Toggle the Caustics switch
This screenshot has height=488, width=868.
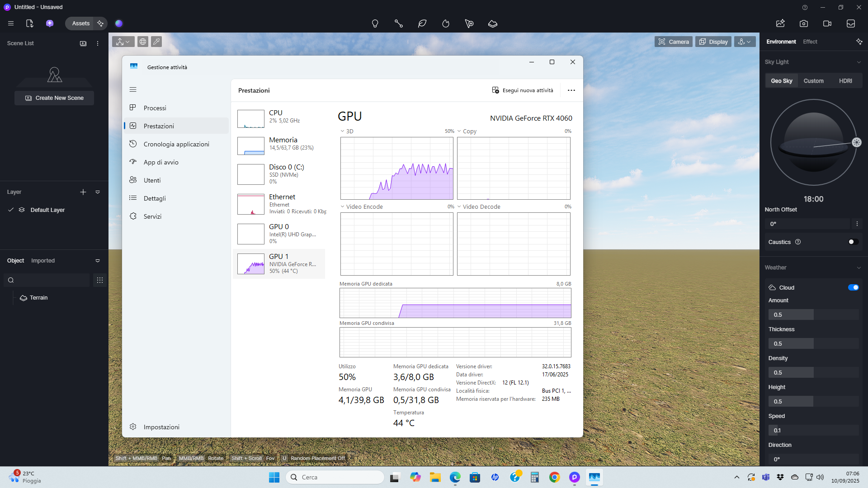[853, 242]
